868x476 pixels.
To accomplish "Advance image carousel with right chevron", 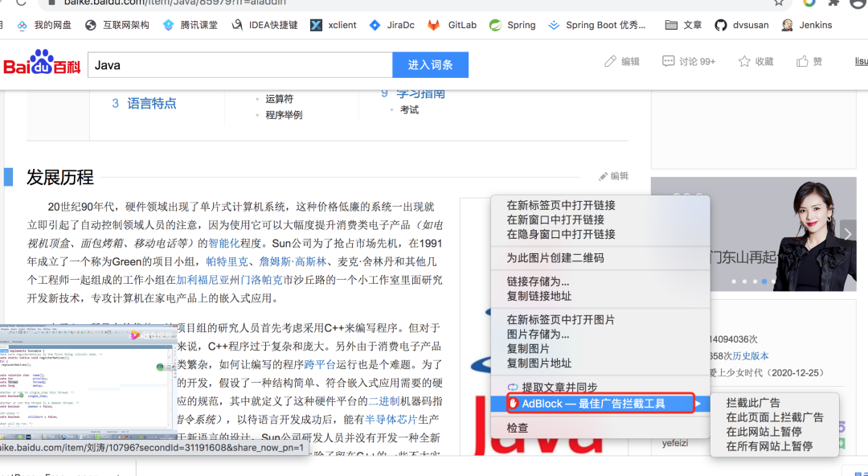I will pos(846,233).
